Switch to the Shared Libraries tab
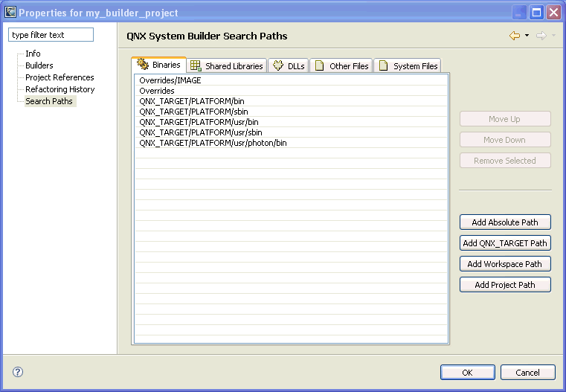566x392 pixels. point(227,66)
